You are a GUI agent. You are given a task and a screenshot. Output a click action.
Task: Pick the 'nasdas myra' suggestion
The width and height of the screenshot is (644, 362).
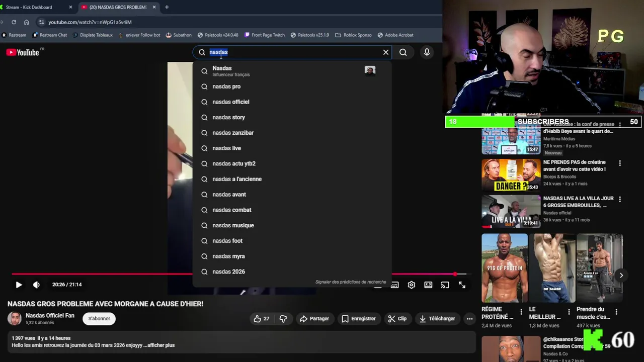(292, 256)
